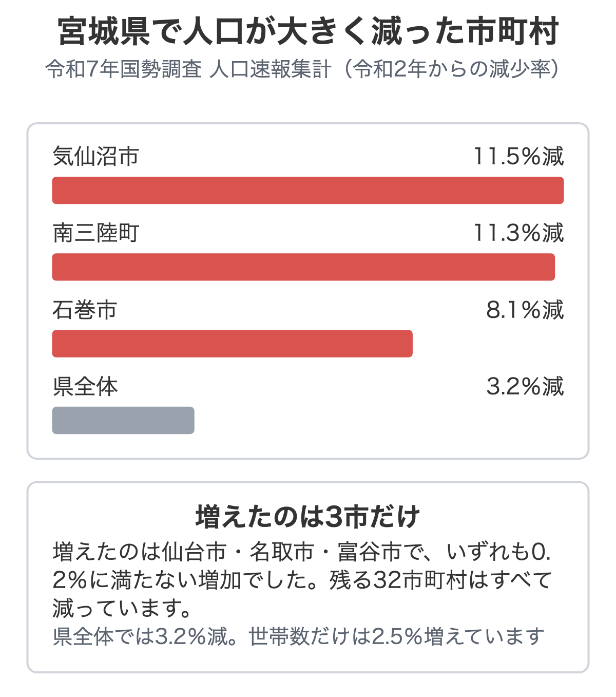
Task: Click the line ending 減っています。
Action: [123, 609]
